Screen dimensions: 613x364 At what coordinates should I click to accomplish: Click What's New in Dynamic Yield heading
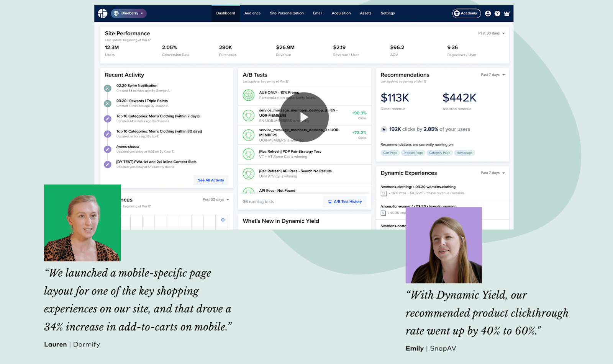[x=281, y=221]
